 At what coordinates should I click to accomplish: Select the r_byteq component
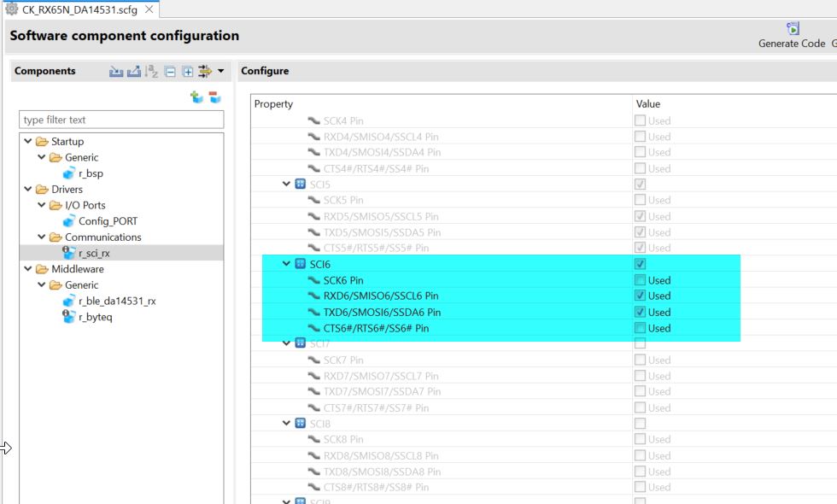click(x=95, y=317)
